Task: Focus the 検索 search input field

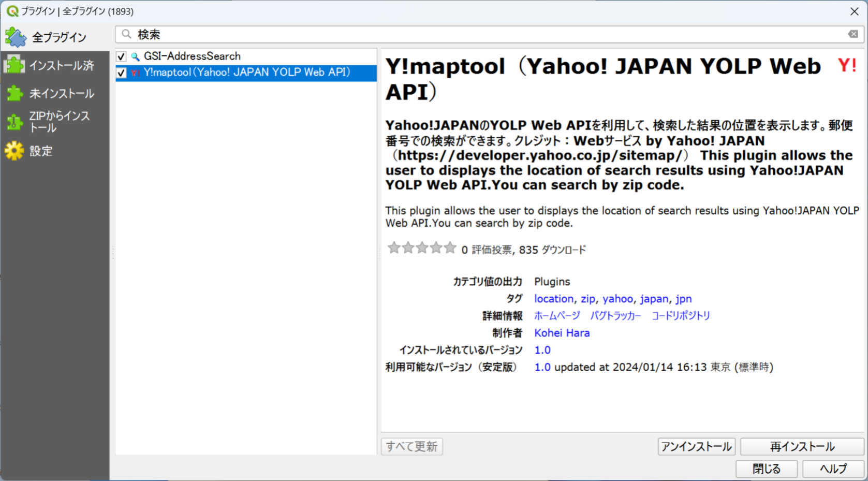Action: pyautogui.click(x=489, y=35)
